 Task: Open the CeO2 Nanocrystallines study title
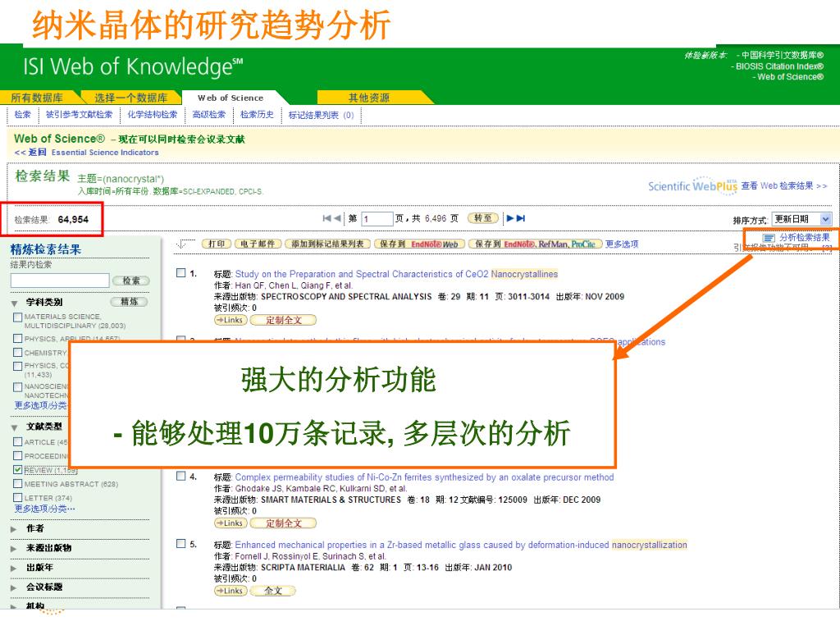coord(396,274)
